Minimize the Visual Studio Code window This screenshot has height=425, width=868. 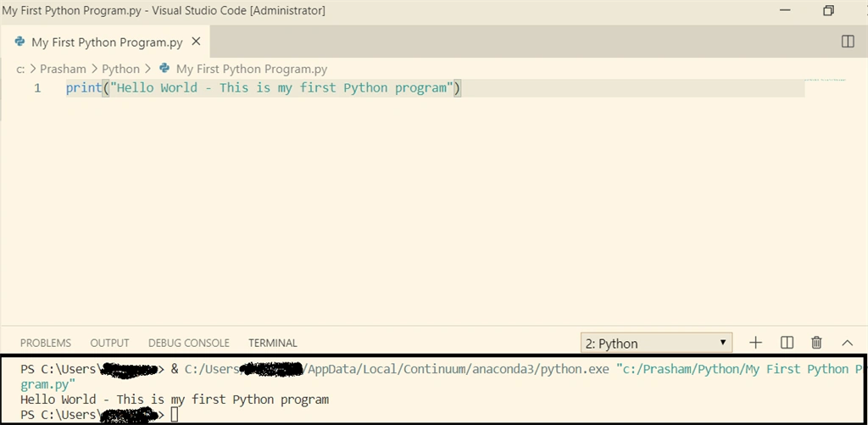784,10
